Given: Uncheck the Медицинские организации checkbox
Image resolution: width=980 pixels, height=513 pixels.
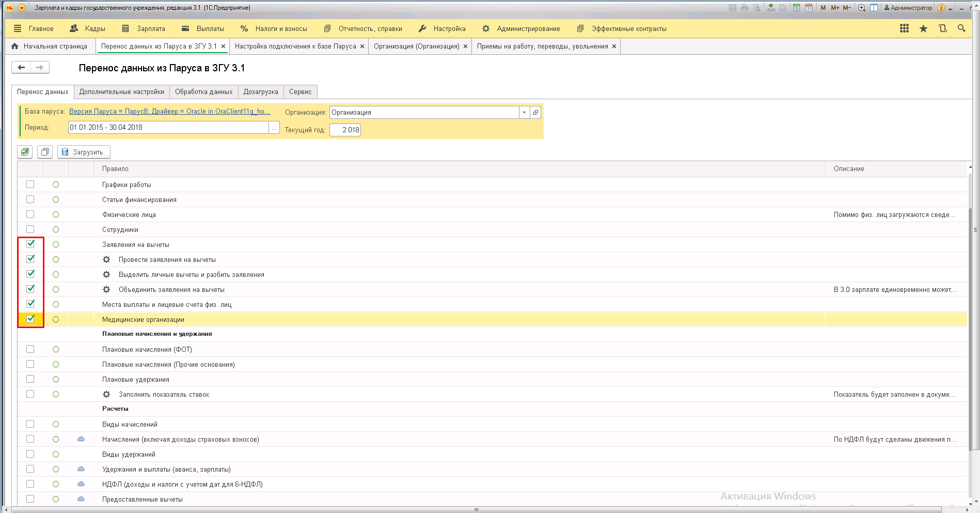Looking at the screenshot, I should pos(30,319).
